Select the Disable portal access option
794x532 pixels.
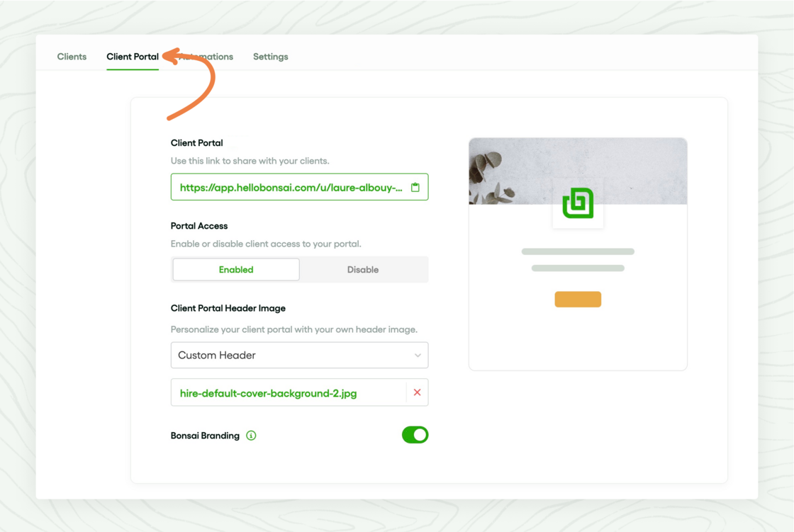[x=363, y=269]
